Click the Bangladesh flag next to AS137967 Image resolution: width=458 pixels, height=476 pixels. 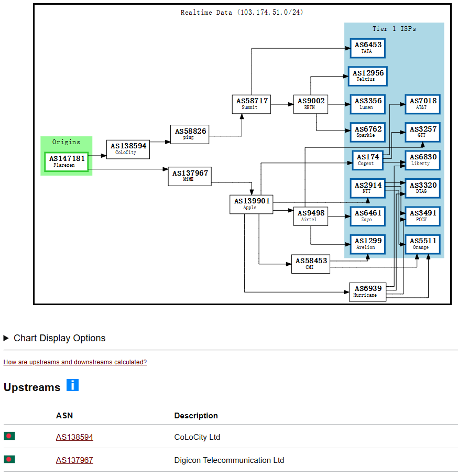(9, 459)
